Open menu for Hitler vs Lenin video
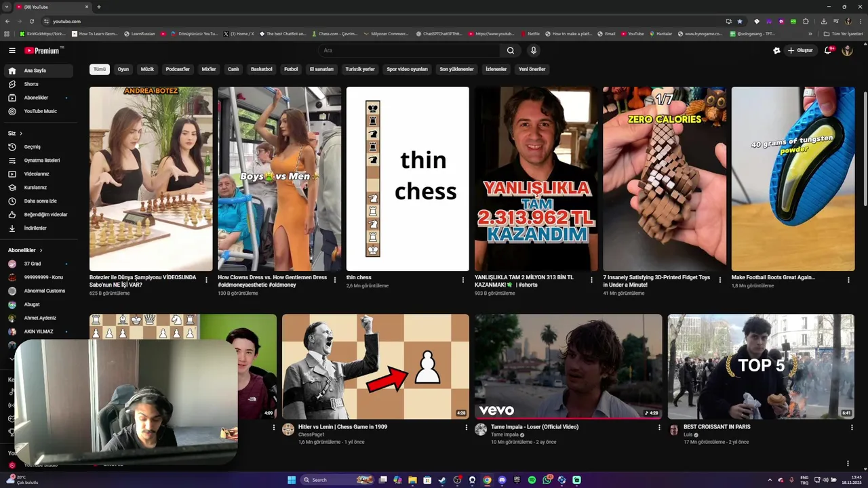868x488 pixels. tap(466, 428)
